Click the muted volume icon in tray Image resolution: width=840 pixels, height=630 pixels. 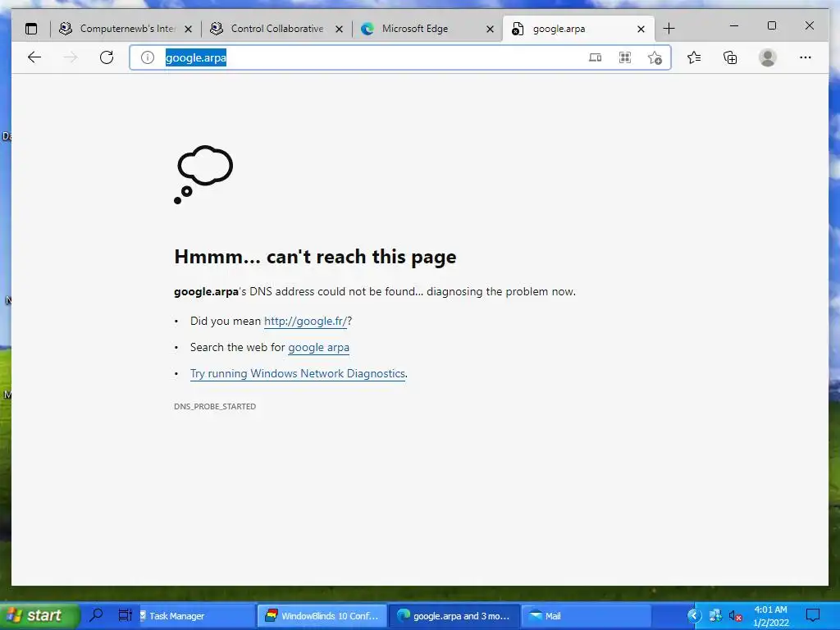pyautogui.click(x=735, y=616)
